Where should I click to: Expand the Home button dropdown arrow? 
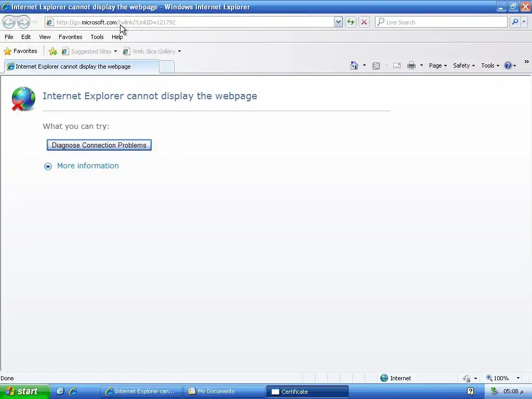tap(364, 65)
